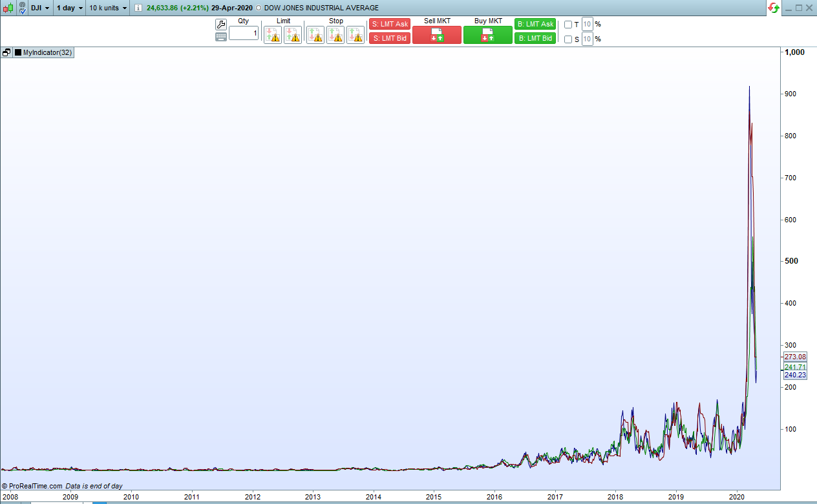Click the 2015 label on time axis
Screen dimensions: 817x504
(x=434, y=497)
